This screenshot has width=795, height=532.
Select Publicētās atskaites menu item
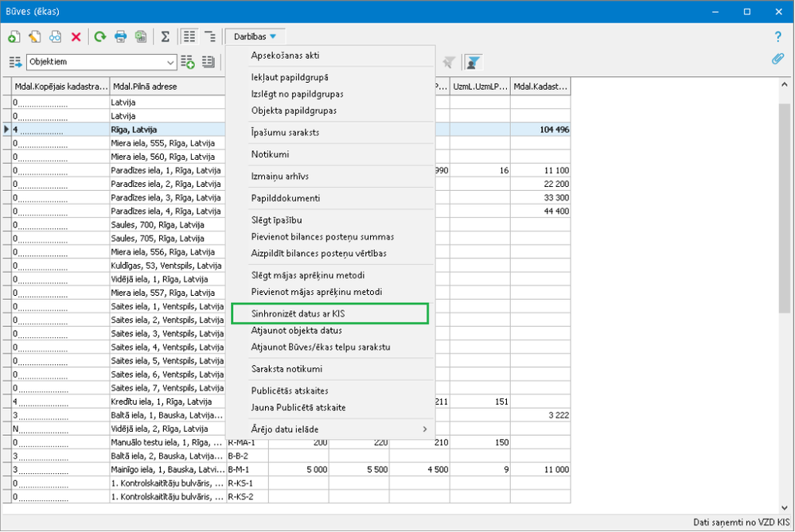(330, 390)
